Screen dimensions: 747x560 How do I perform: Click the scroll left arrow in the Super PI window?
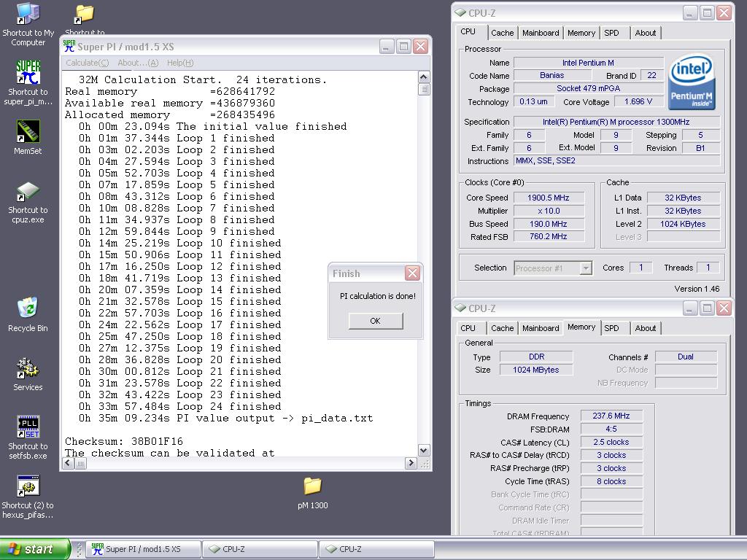68,463
